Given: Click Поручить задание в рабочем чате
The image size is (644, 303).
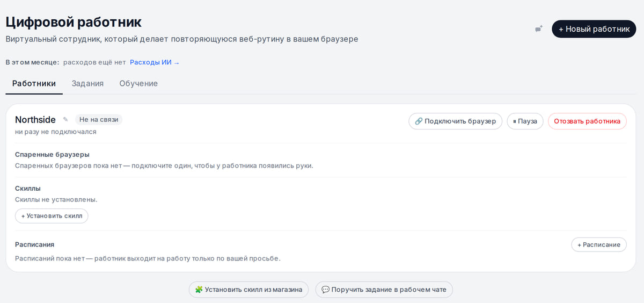Looking at the screenshot, I should coord(384,290).
